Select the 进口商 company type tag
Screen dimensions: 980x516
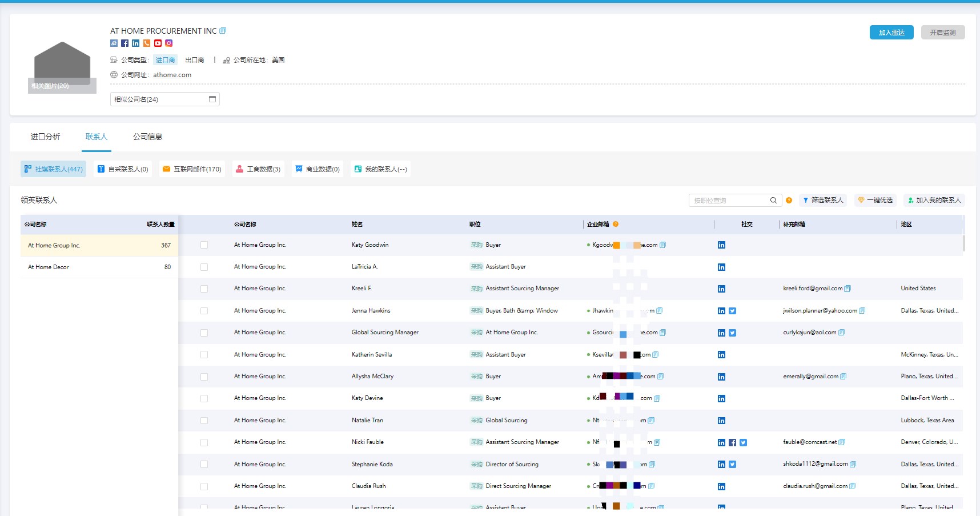click(x=166, y=60)
